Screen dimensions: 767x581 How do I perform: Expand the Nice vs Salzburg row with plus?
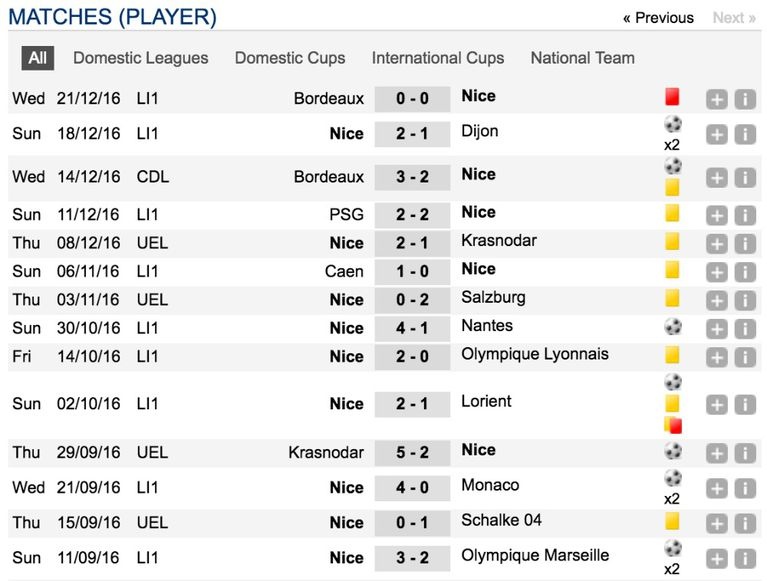(716, 300)
